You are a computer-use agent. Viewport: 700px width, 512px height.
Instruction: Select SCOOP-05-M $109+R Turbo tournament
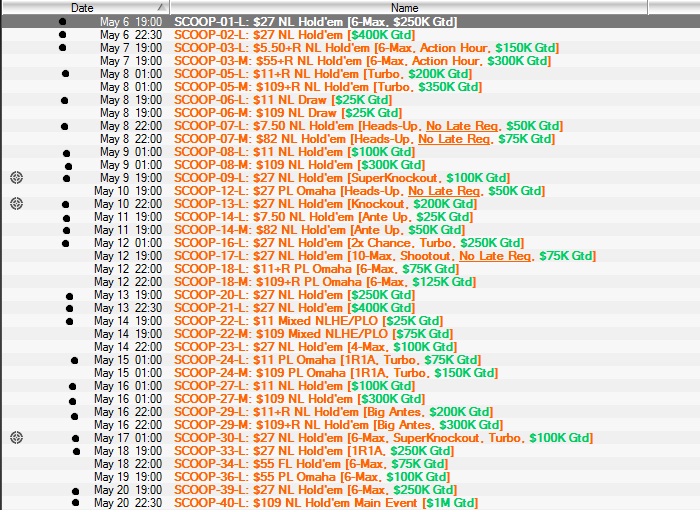350,87
